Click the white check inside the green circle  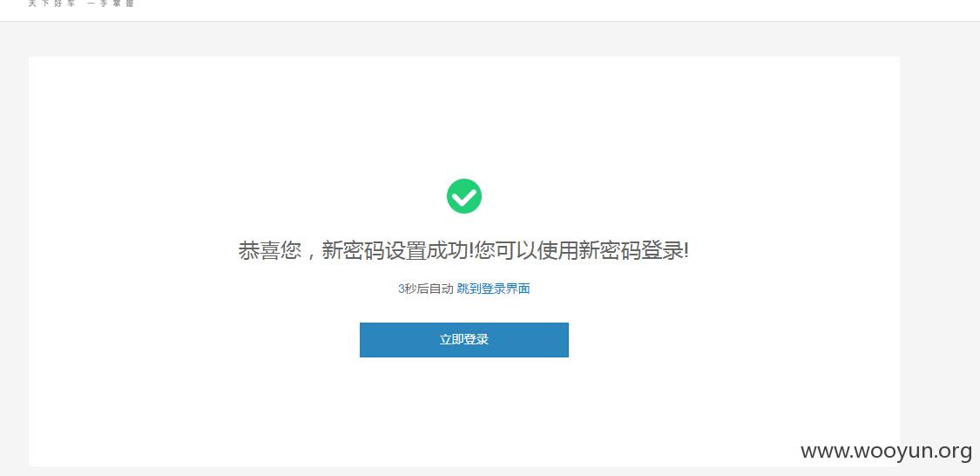click(463, 198)
